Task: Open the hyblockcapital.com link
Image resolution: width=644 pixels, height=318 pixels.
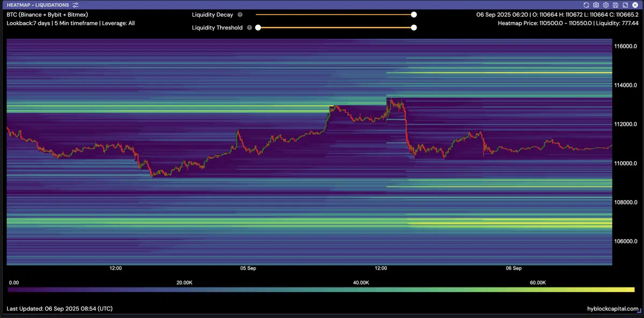Action: coord(613,309)
